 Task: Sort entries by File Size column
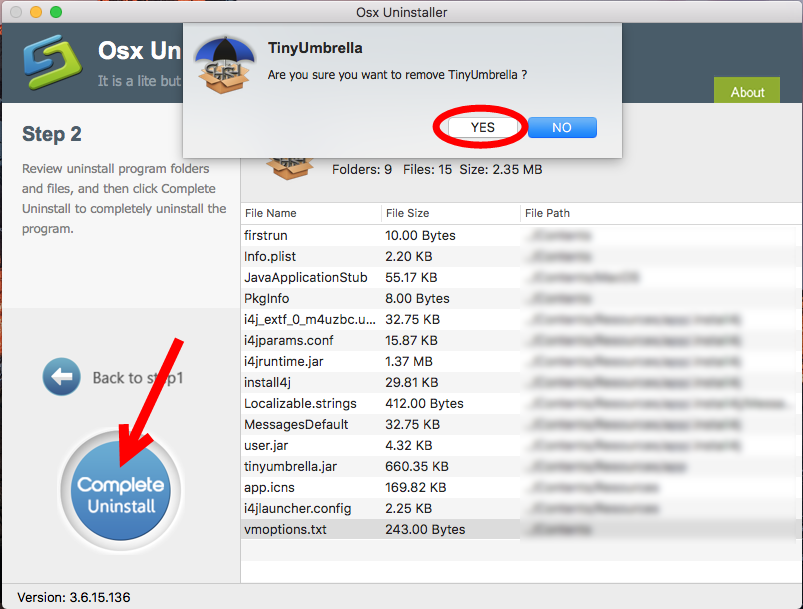pos(410,213)
